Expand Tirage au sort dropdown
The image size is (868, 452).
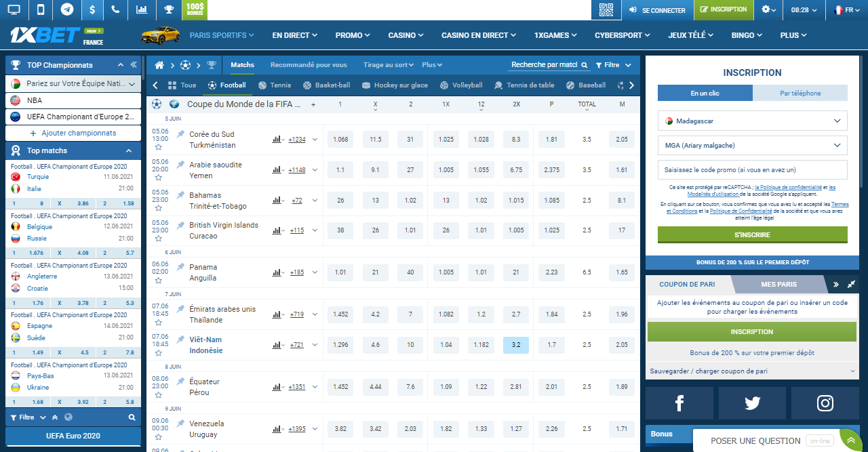[x=389, y=65]
